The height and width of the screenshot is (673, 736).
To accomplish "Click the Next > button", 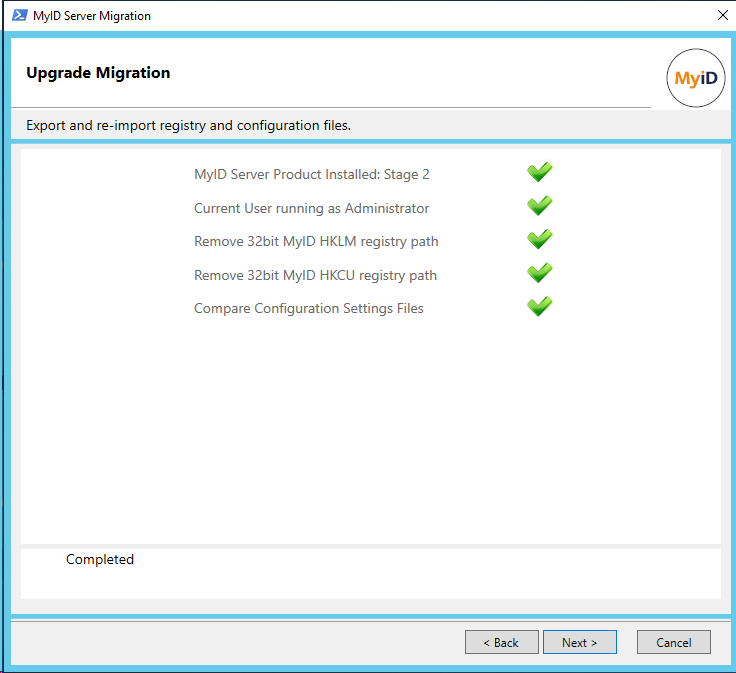I will (580, 642).
